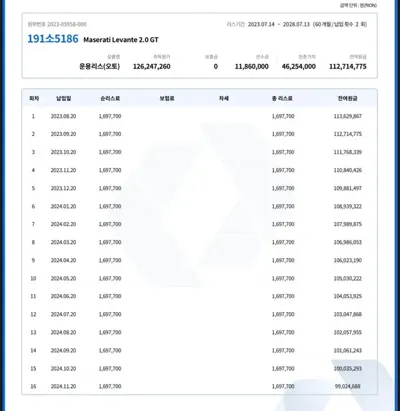Click the 납입일 column header
This screenshot has height=411, width=400.
pyautogui.click(x=63, y=98)
